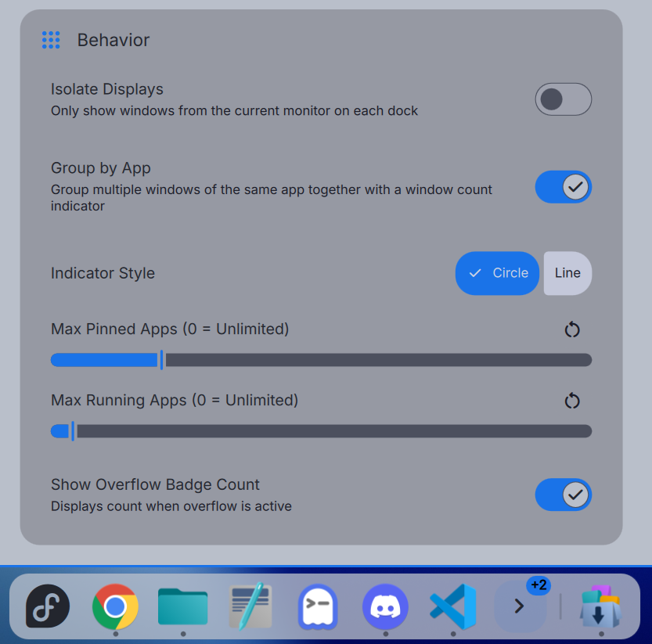Open the text editor from the dock

point(250,606)
